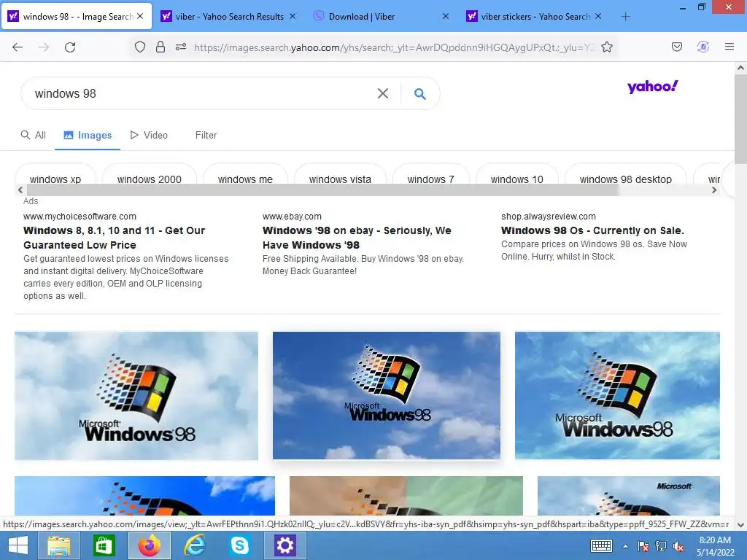Switch to viber stickers Yahoo Search tab
This screenshot has height=560, width=747.
[535, 17]
